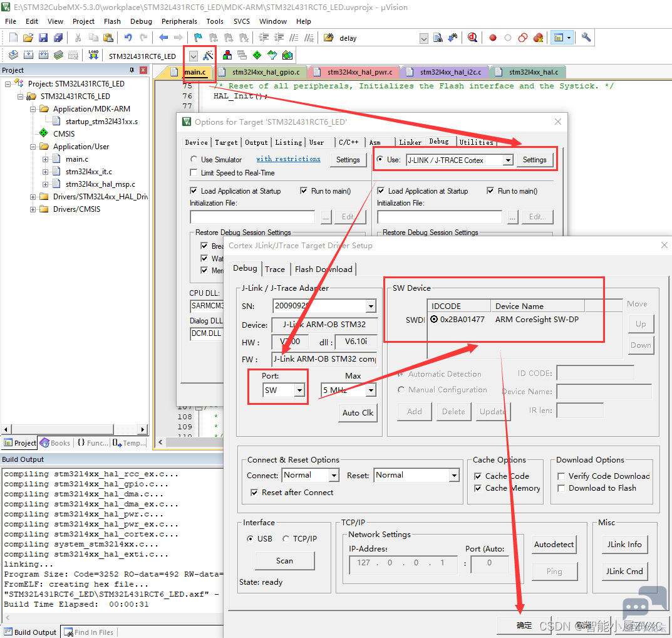Click the Translate file icon on the build toolbar
672x638 pixels.
coord(13,55)
